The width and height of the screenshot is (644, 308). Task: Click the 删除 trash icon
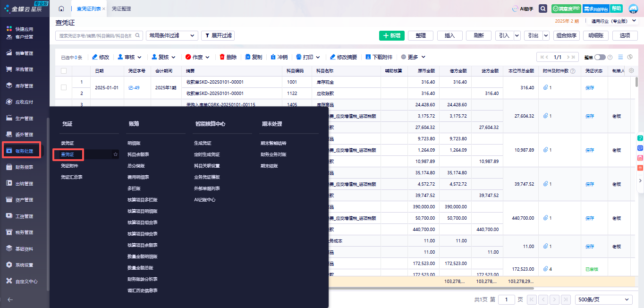pos(222,57)
